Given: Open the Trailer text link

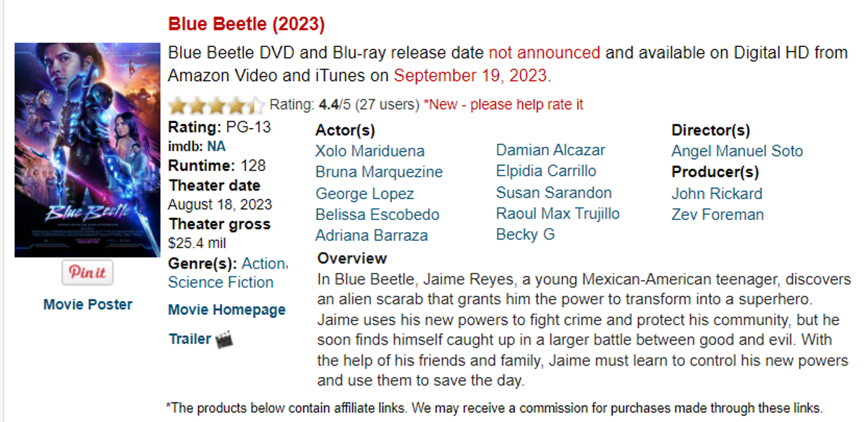Looking at the screenshot, I should tap(190, 339).
